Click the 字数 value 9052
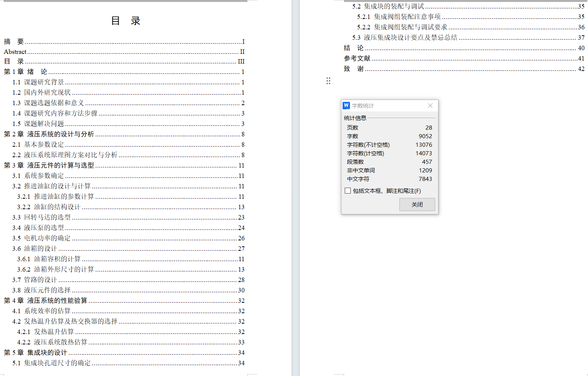 pyautogui.click(x=425, y=136)
